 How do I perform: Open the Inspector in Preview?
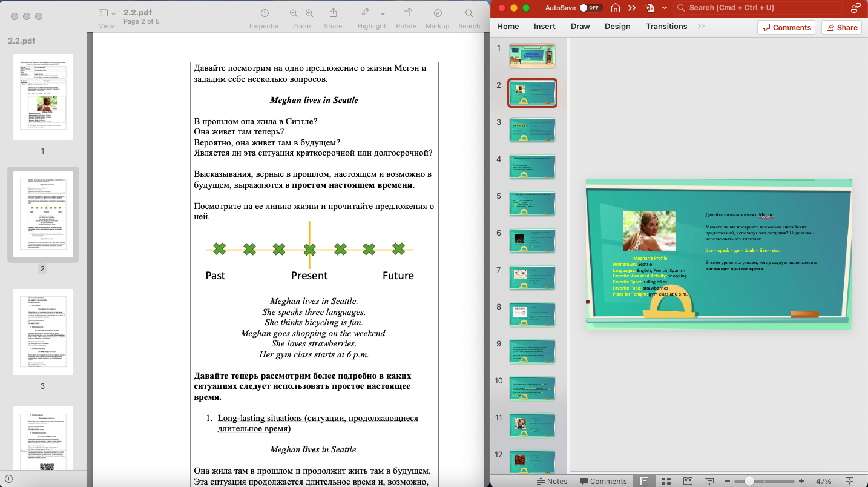point(265,13)
